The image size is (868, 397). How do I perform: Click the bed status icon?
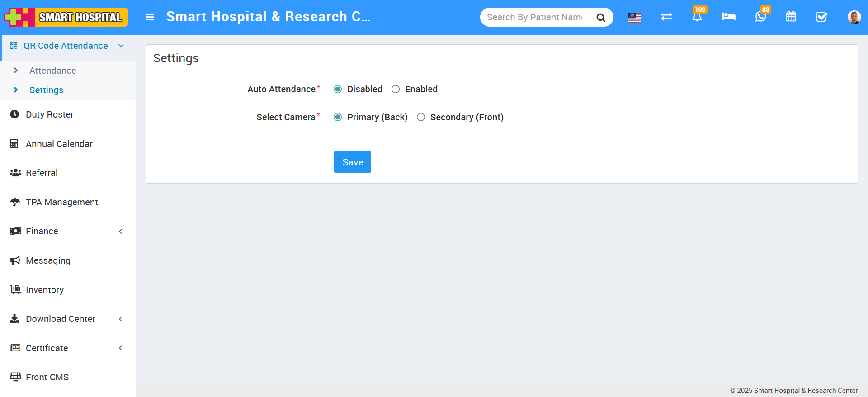[729, 17]
